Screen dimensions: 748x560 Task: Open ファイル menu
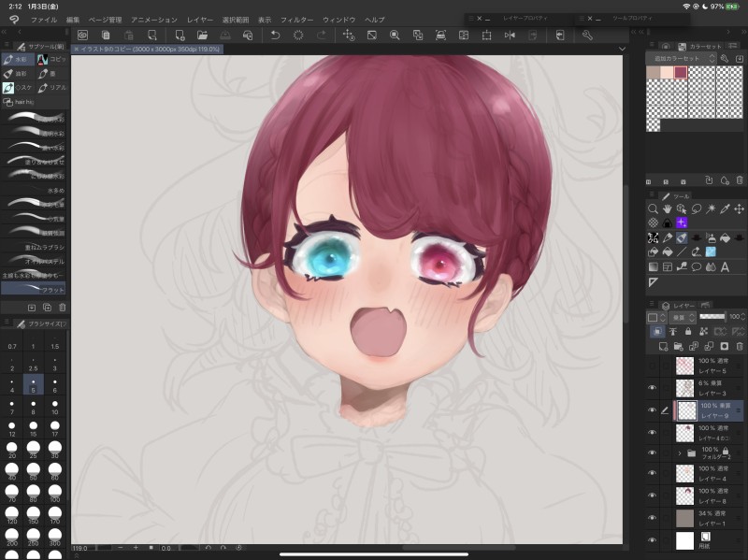point(43,20)
